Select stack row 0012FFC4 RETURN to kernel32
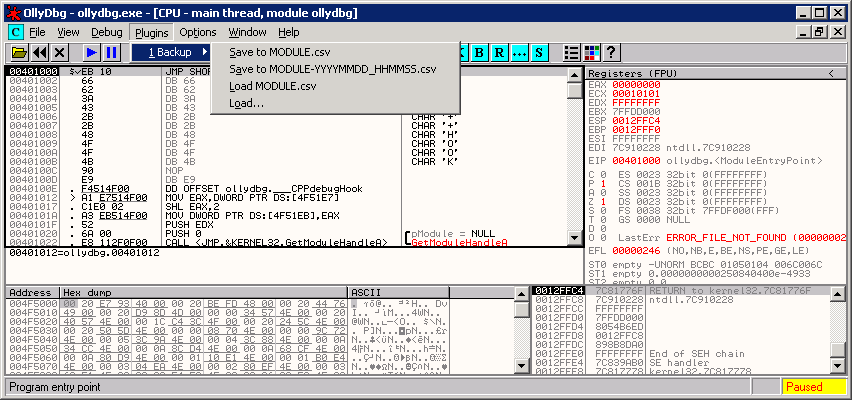Screen dimensions: 852x400 [x=680, y=291]
